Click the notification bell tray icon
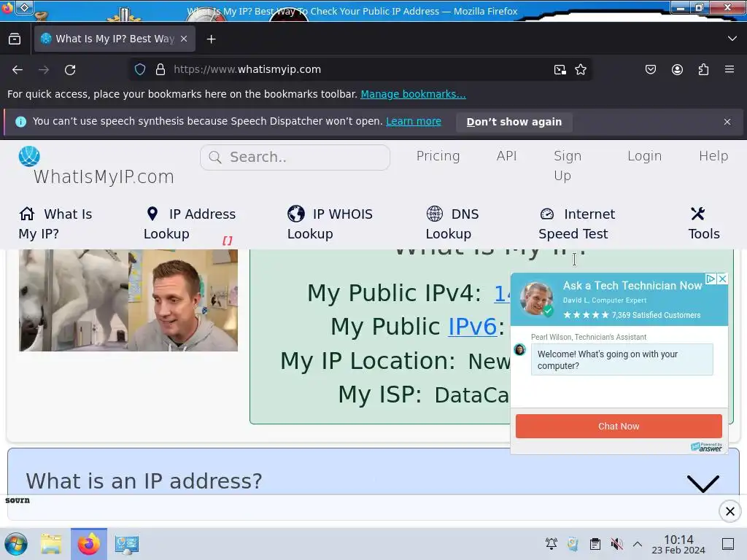The height and width of the screenshot is (560, 747). (x=551, y=544)
